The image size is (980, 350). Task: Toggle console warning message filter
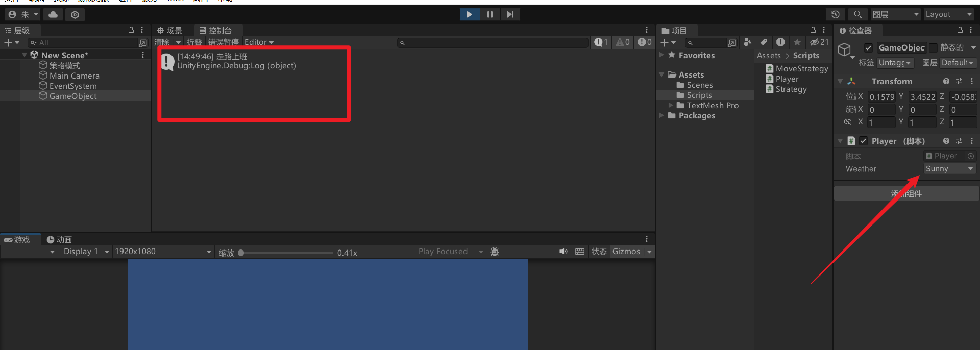click(623, 42)
